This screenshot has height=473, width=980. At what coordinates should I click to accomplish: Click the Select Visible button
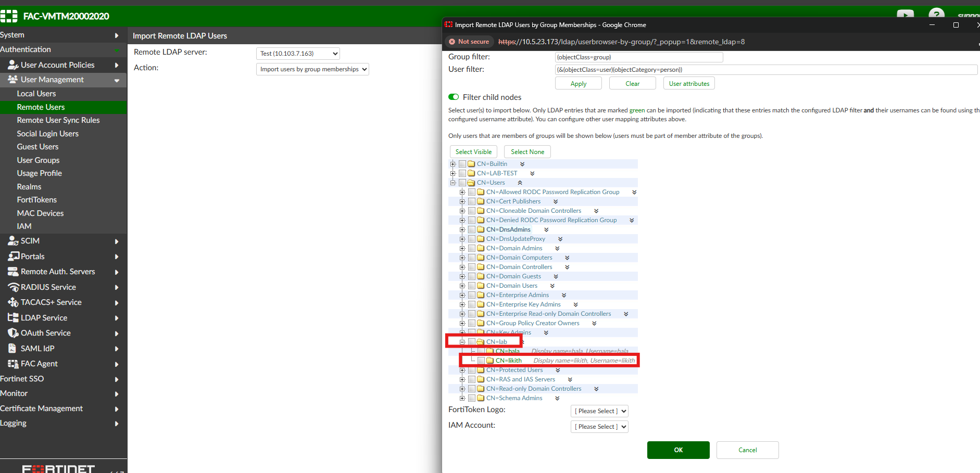[473, 152]
